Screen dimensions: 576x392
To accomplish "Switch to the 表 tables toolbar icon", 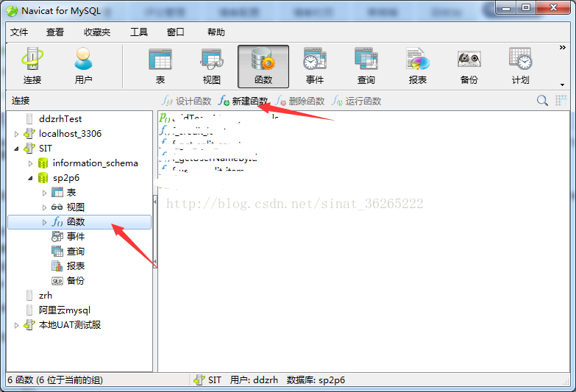I will 160,66.
